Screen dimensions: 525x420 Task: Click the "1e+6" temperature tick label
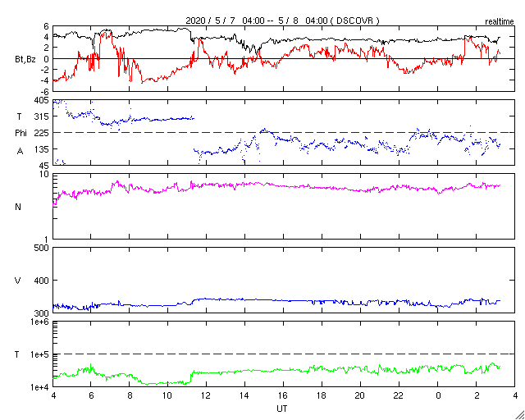click(39, 322)
